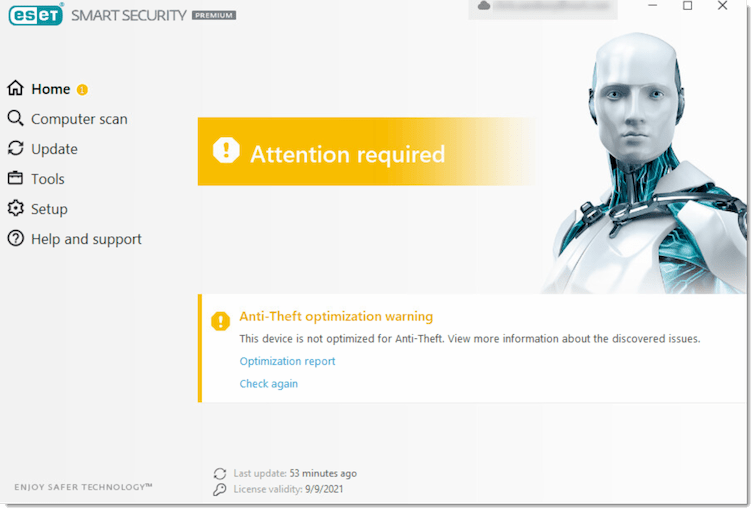Click the exclamation icon in Attention required banner
This screenshot has height=512, width=755.
(x=226, y=151)
